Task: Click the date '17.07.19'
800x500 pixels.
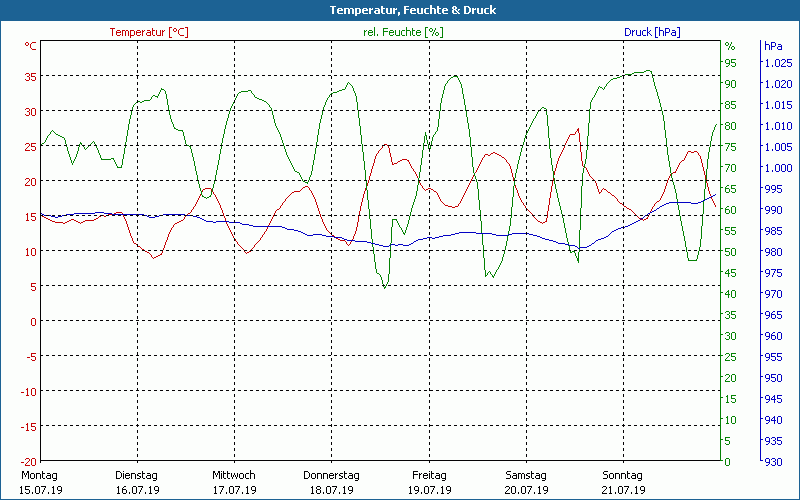Action: coord(234,490)
